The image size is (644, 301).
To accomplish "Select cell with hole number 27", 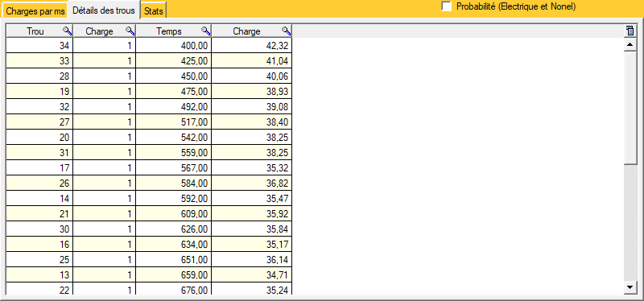I will click(39, 122).
